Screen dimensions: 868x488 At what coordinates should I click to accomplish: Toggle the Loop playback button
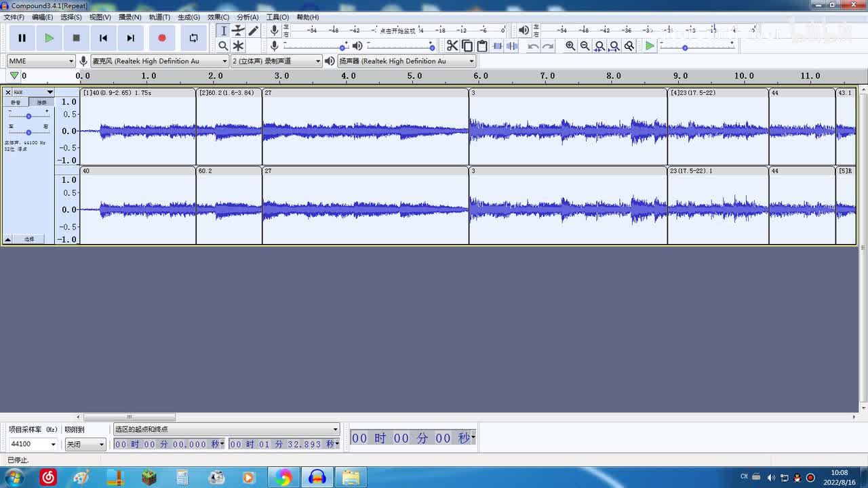[x=193, y=38]
